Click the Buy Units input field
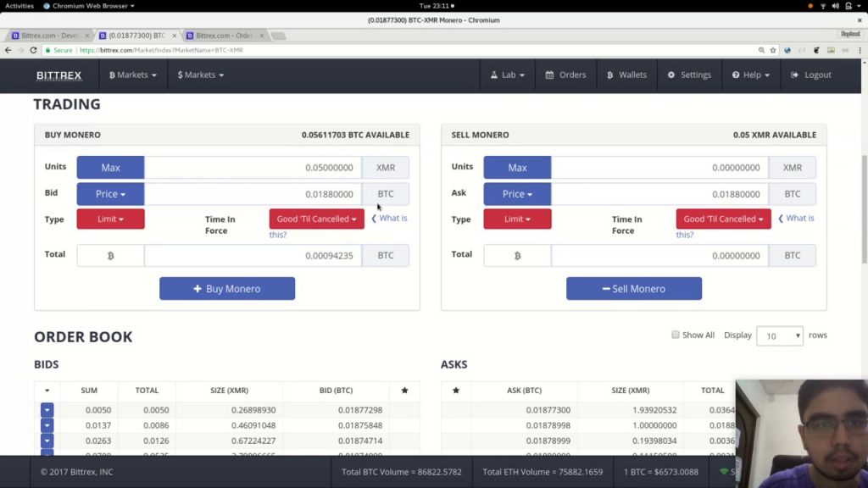 pyautogui.click(x=253, y=167)
